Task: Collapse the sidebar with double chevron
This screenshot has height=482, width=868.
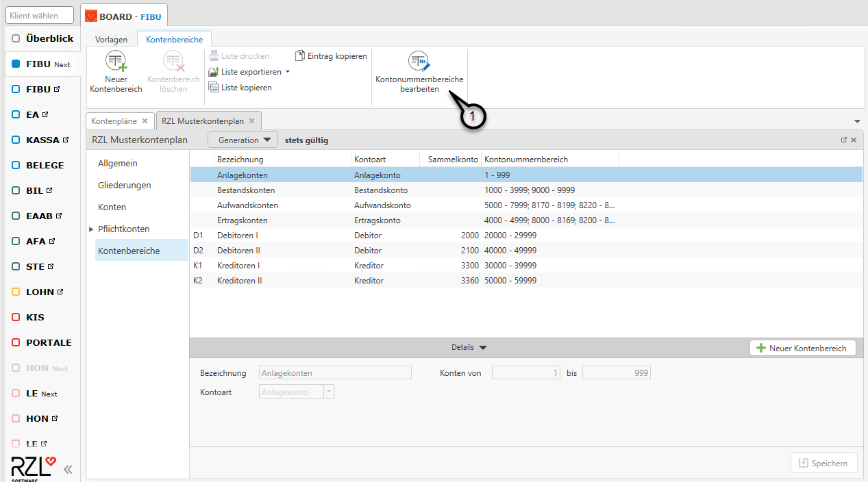Action: pyautogui.click(x=68, y=469)
